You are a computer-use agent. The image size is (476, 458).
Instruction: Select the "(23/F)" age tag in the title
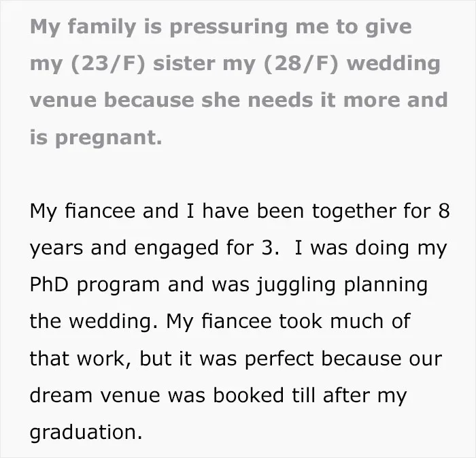(107, 64)
